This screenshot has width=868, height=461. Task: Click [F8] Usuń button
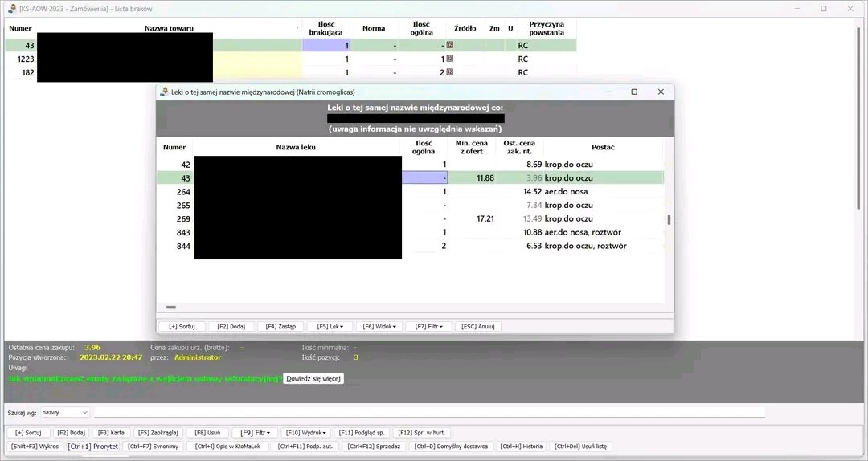[x=207, y=433]
